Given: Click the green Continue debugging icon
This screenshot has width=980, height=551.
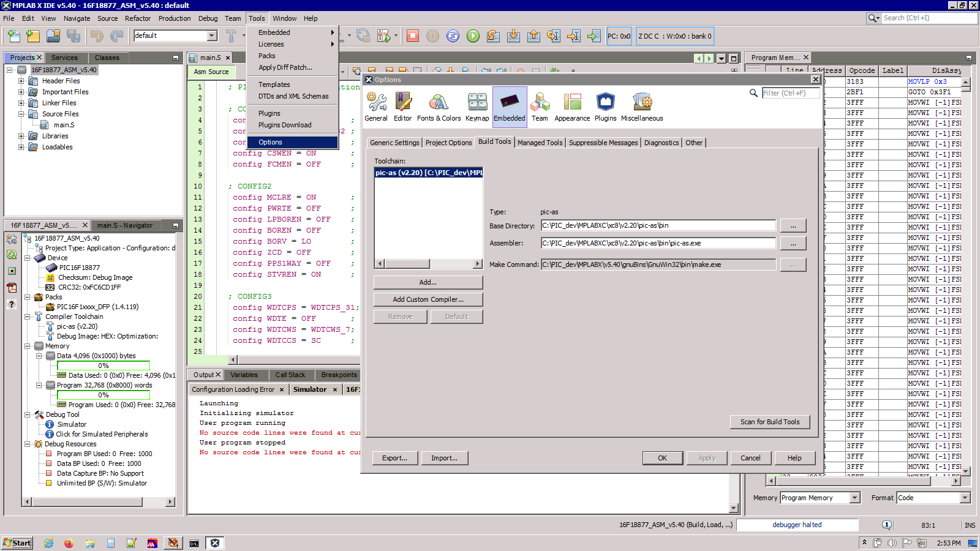Looking at the screenshot, I should point(473,36).
